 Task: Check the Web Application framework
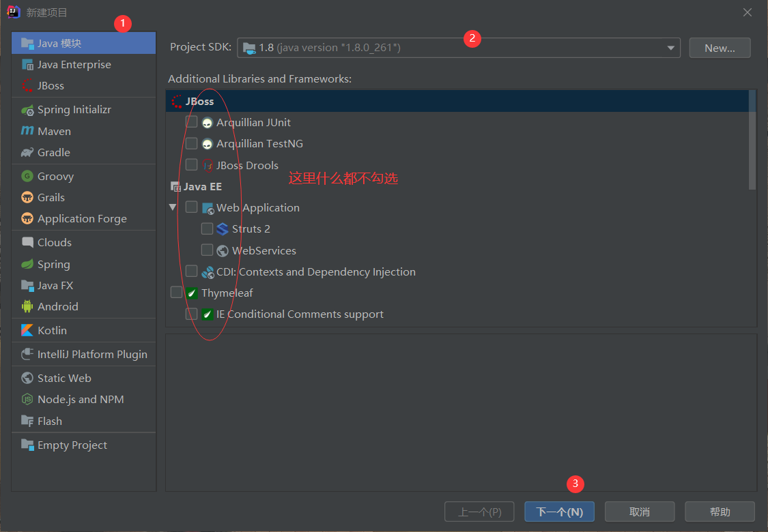coord(192,207)
